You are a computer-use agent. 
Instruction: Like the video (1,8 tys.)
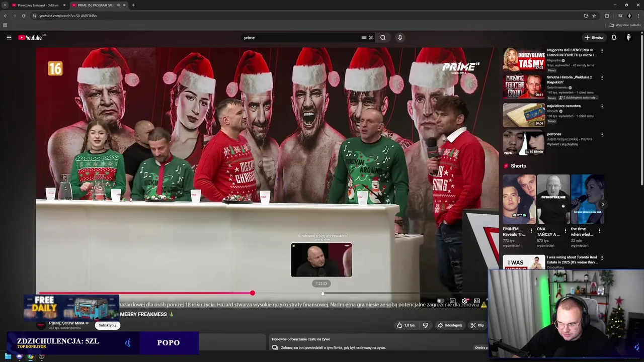[x=406, y=325]
